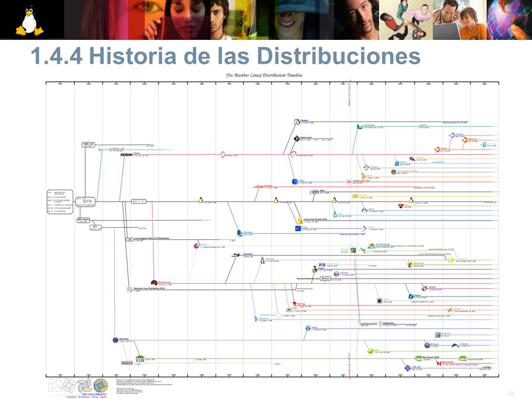Click the CentOS logo
532x399 pixels.
424,288
